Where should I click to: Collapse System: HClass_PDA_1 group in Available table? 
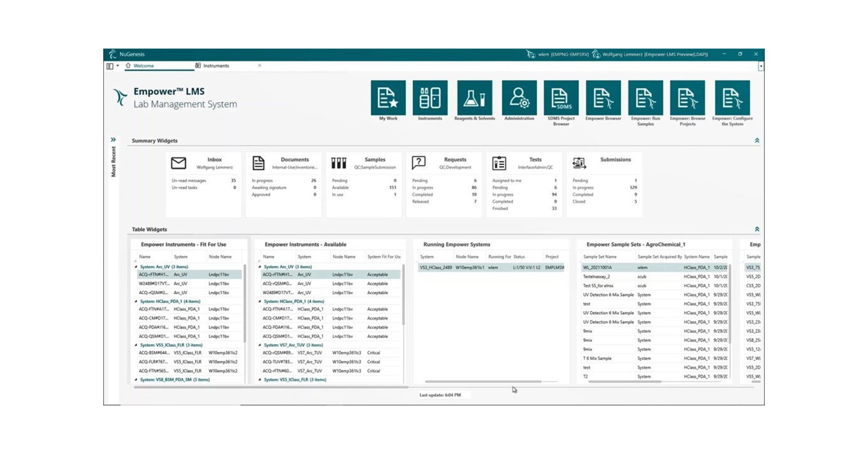260,301
